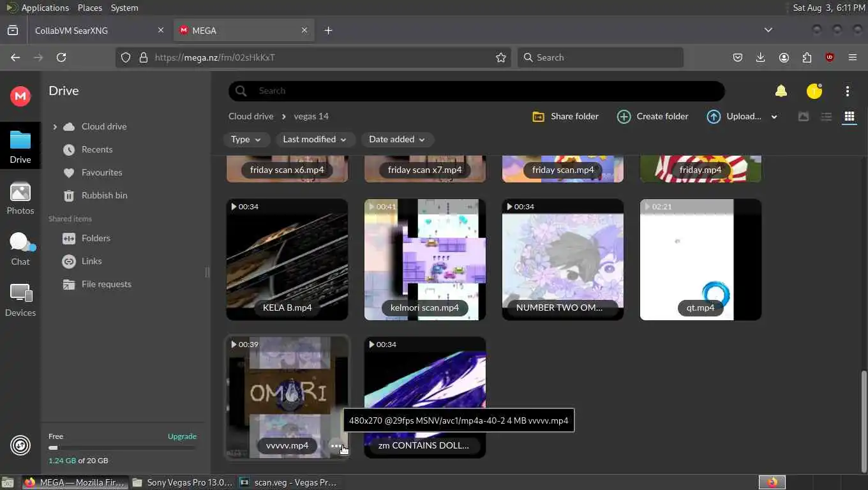The width and height of the screenshot is (868, 490).
Task: Open MEGA notifications bell
Action: coord(781,91)
